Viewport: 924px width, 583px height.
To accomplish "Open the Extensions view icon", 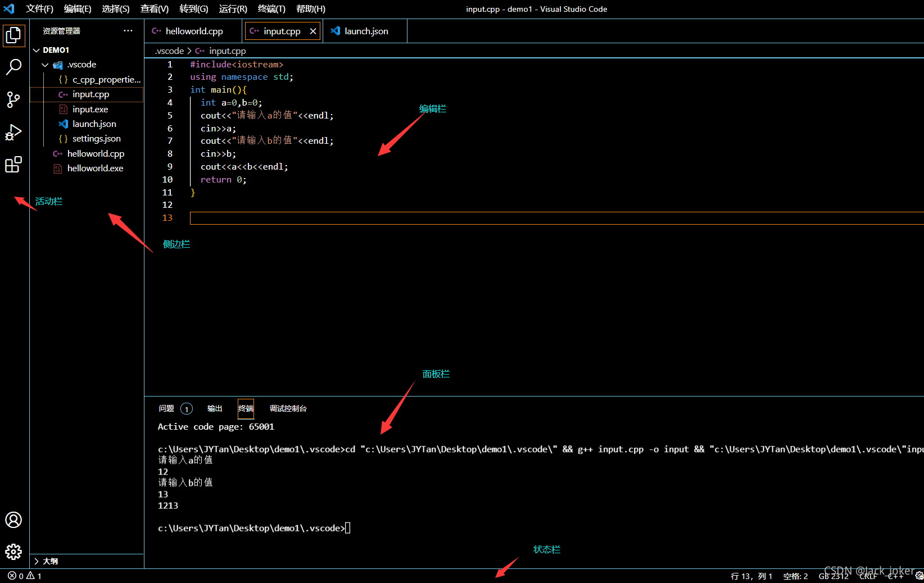I will [13, 165].
